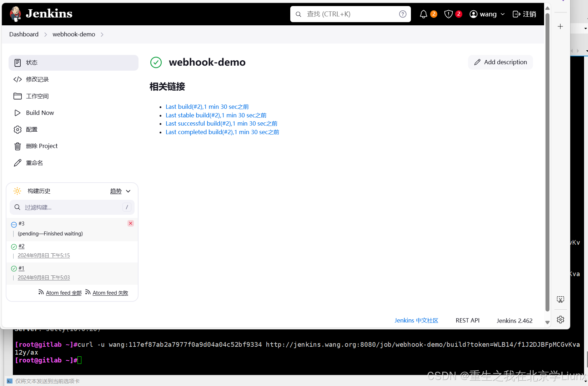Click the Add description button
This screenshot has height=386, width=588.
coord(501,62)
